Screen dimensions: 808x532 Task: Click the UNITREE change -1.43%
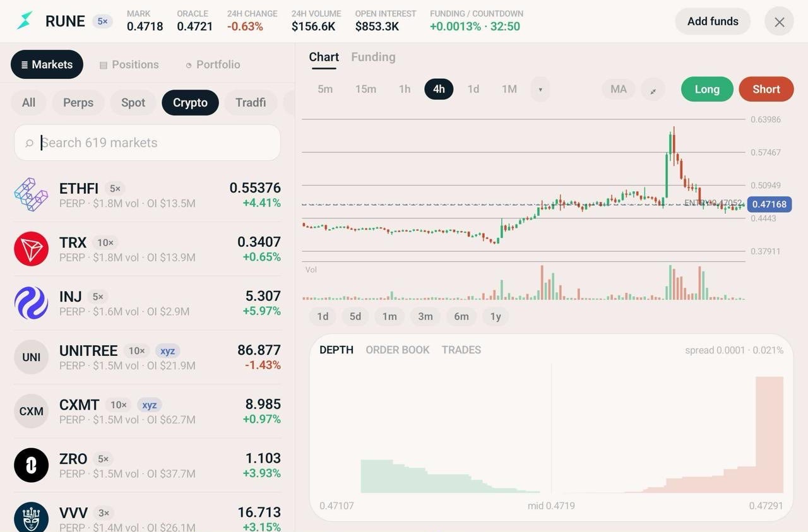pos(261,365)
